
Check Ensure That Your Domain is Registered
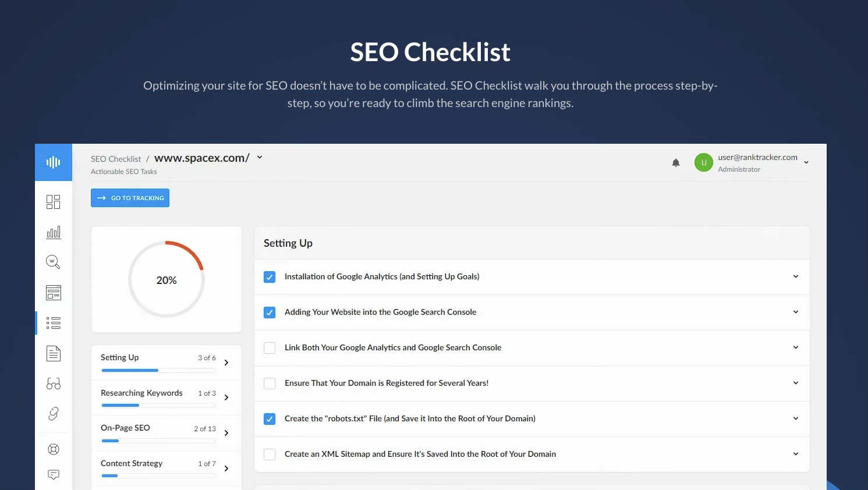pyautogui.click(x=270, y=384)
